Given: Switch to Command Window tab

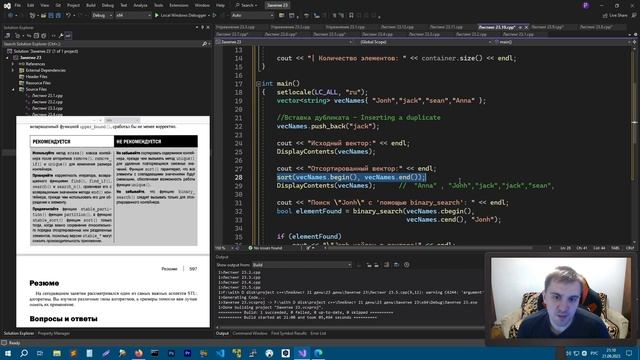Looking at the screenshot, I should [250, 333].
